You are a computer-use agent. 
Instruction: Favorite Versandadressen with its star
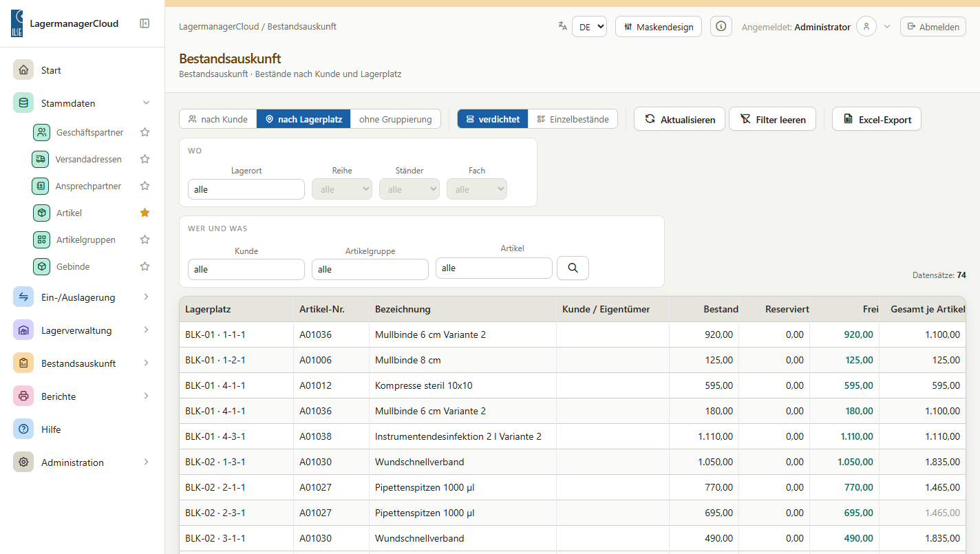(x=145, y=159)
